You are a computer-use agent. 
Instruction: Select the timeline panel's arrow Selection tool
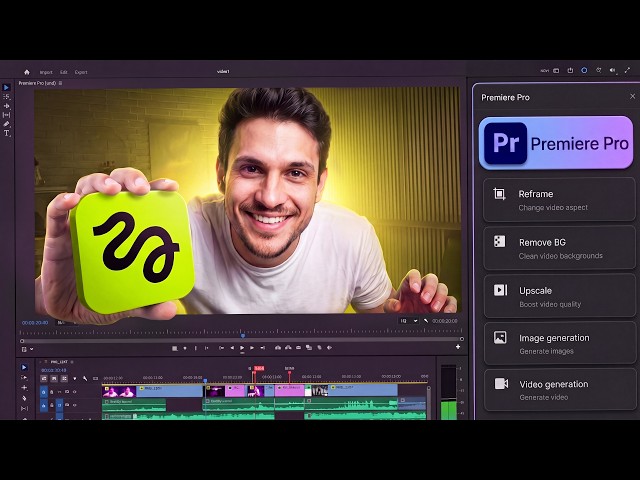tap(24, 367)
